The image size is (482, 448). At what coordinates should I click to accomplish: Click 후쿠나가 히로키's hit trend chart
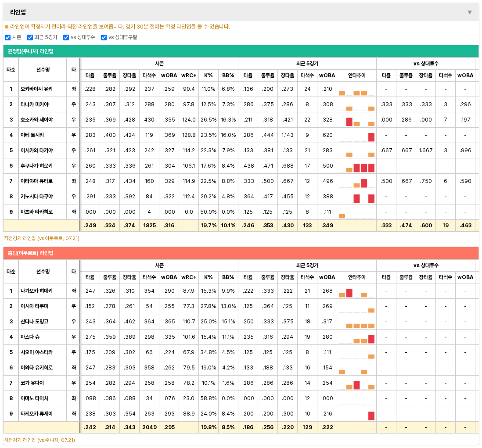356,166
